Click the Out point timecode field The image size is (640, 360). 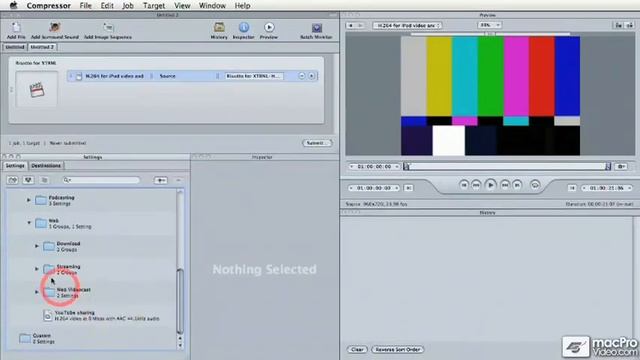pyautogui.click(x=607, y=188)
